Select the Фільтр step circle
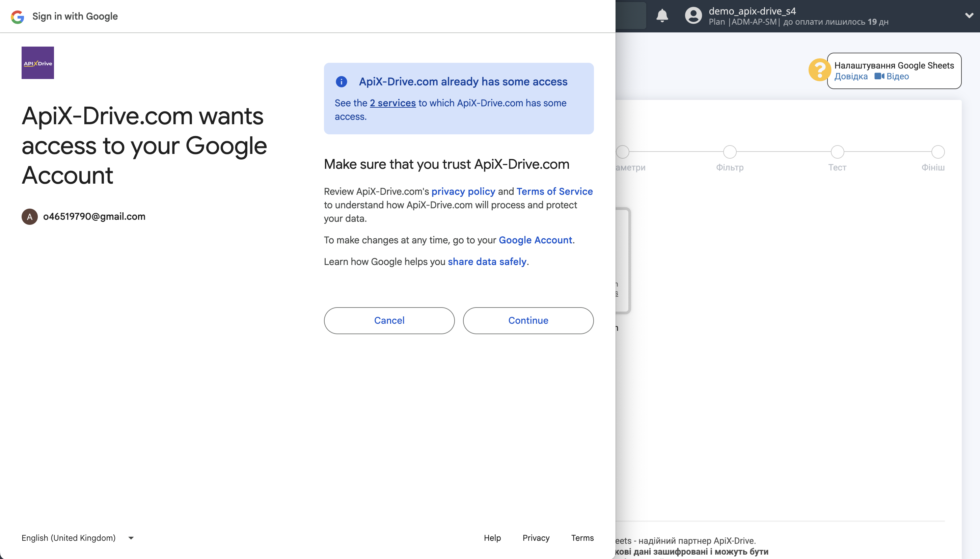Screen dimensions: 980x559 coord(730,152)
